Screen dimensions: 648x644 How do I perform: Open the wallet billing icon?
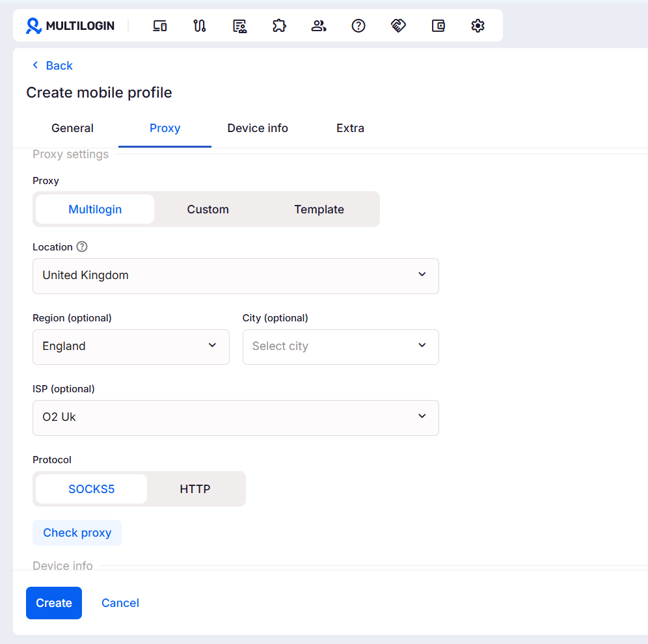point(438,25)
